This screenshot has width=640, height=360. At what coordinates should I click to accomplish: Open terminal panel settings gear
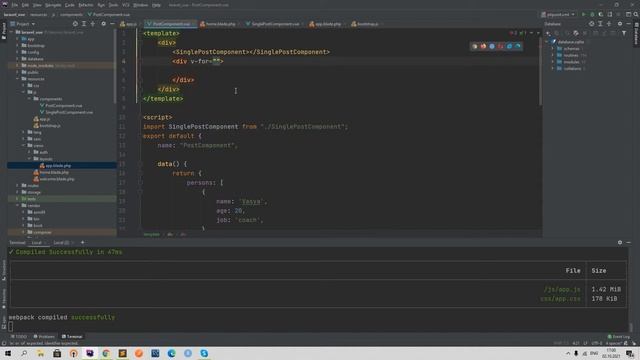tap(620, 242)
